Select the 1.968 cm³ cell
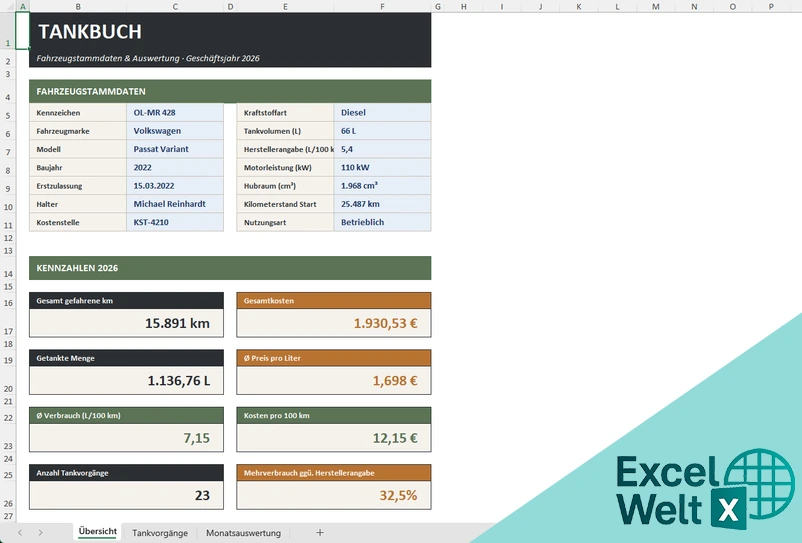Screen dimensions: 802x543 pyautogui.click(x=383, y=186)
